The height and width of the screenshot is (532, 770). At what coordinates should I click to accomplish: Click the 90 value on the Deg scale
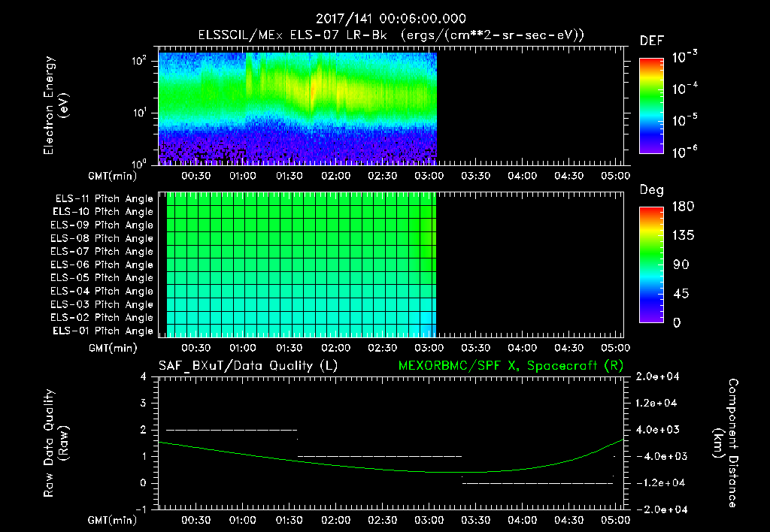(x=681, y=265)
